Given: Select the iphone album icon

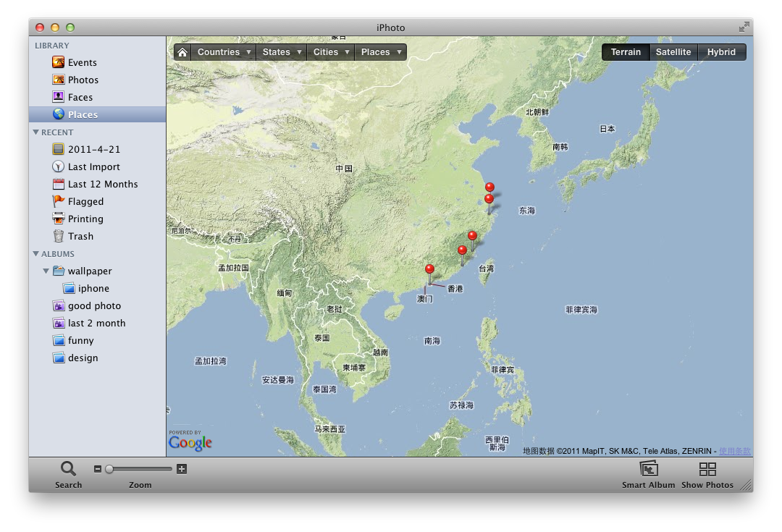Looking at the screenshot, I should [69, 288].
